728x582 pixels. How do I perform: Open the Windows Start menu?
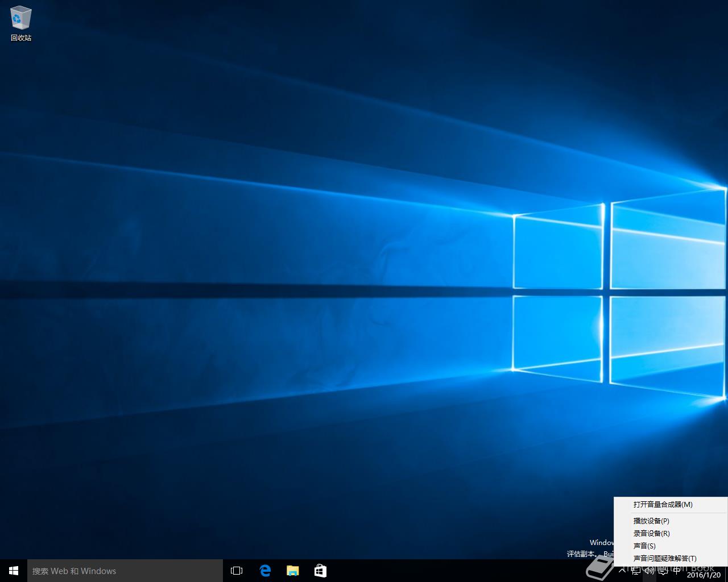click(x=14, y=571)
